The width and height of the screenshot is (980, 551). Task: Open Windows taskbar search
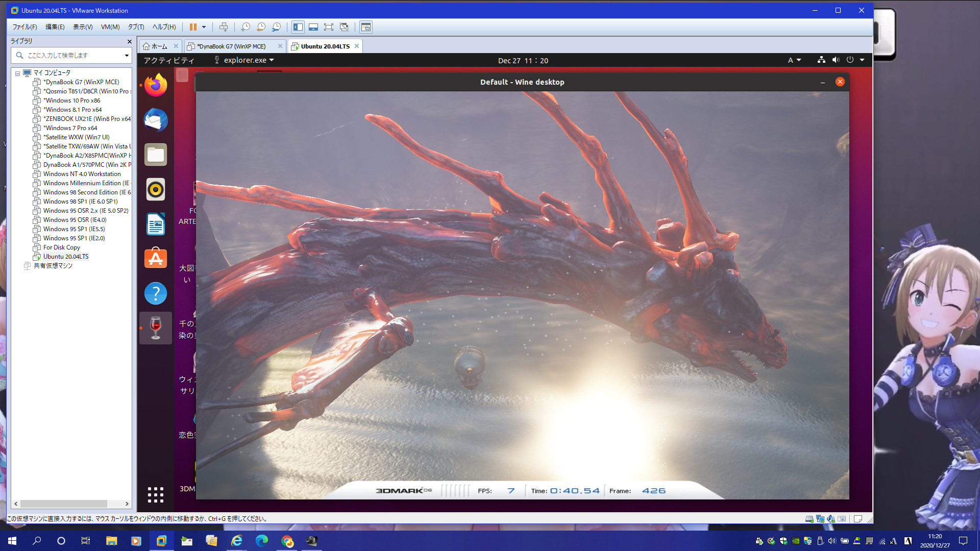tap(37, 541)
